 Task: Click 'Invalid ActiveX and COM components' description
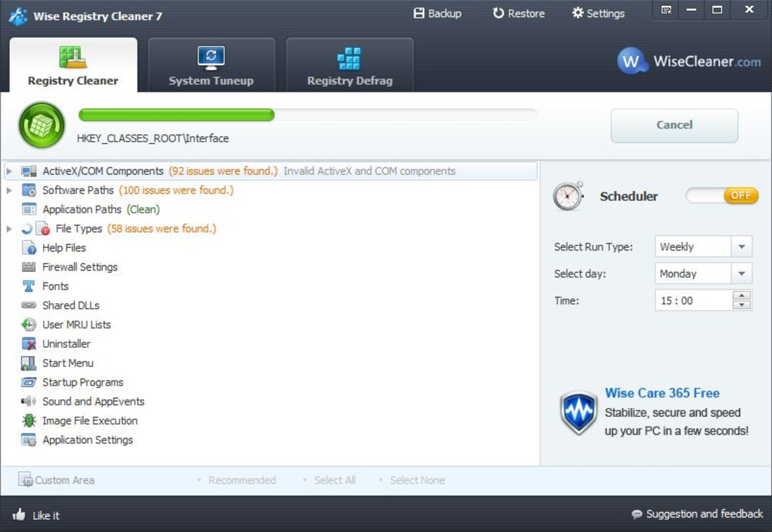(x=369, y=171)
